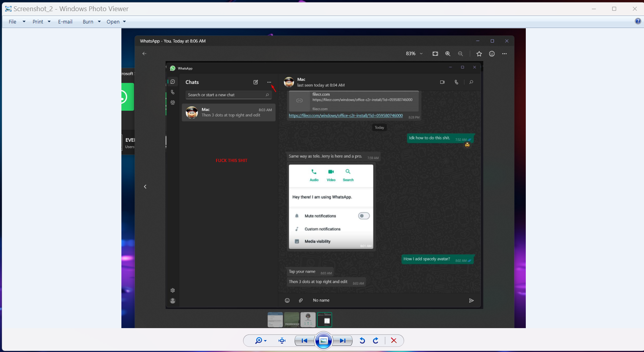Open the File menu in Photo Viewer
Screen dimensions: 644x352
12,22
